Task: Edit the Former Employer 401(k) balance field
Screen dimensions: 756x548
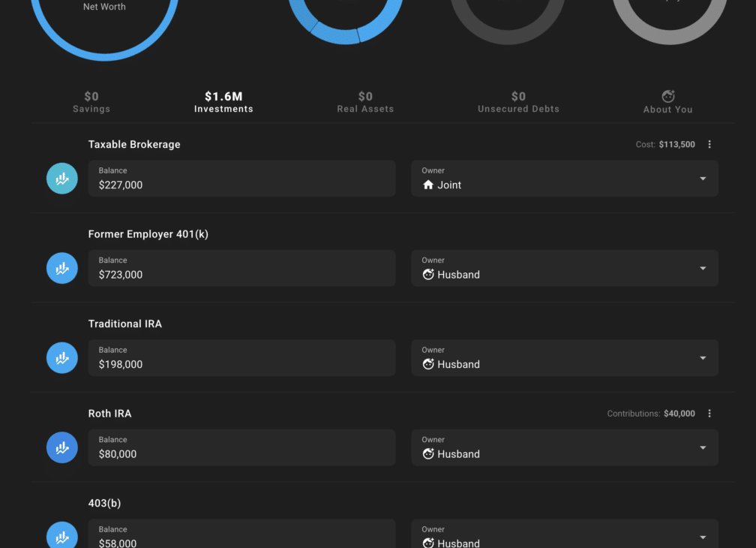Action: pos(242,268)
